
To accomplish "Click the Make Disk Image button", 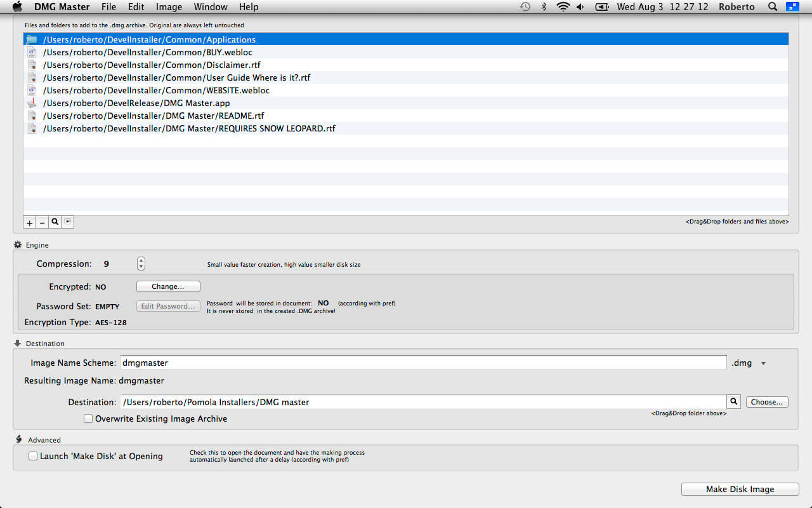I will tap(740, 489).
